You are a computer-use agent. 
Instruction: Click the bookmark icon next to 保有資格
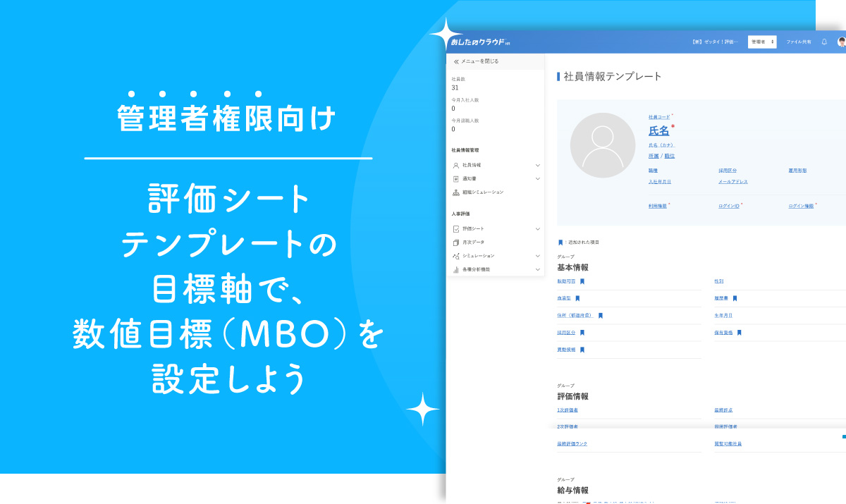click(740, 333)
